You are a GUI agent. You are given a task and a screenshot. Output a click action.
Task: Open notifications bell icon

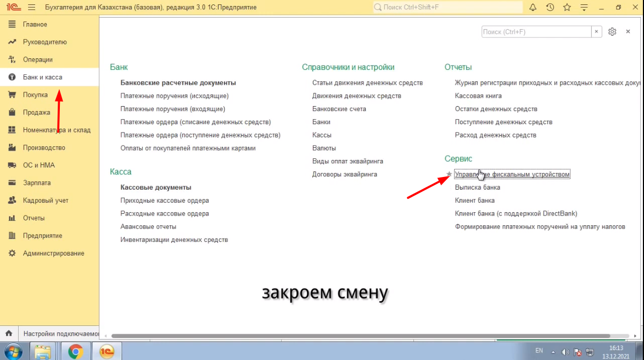533,7
